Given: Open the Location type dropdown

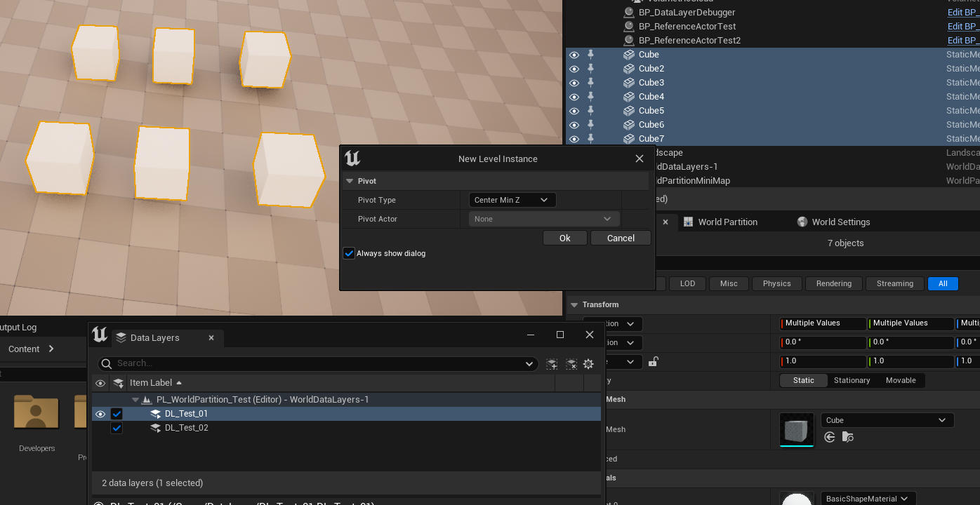Looking at the screenshot, I should 612,323.
